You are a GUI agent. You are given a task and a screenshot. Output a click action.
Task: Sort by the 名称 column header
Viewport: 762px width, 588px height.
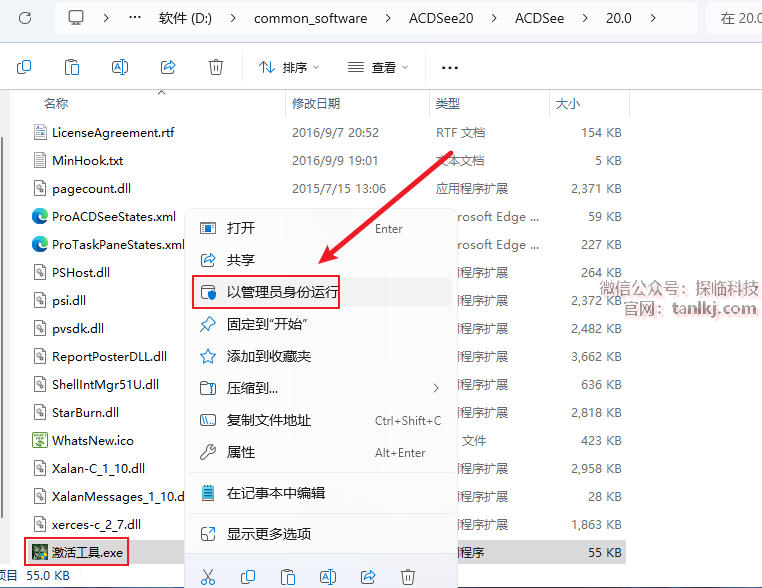pos(56,104)
